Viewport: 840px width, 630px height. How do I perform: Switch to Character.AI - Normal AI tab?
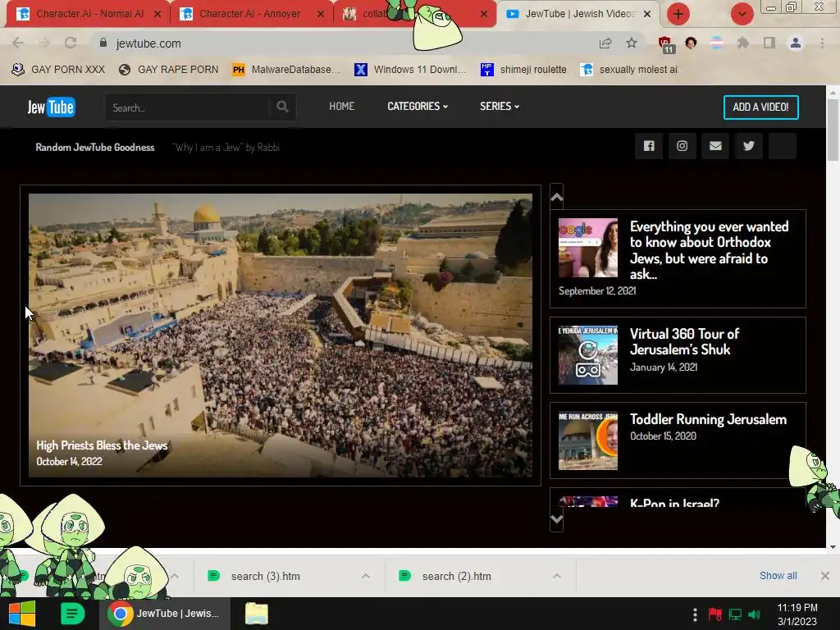(x=89, y=14)
